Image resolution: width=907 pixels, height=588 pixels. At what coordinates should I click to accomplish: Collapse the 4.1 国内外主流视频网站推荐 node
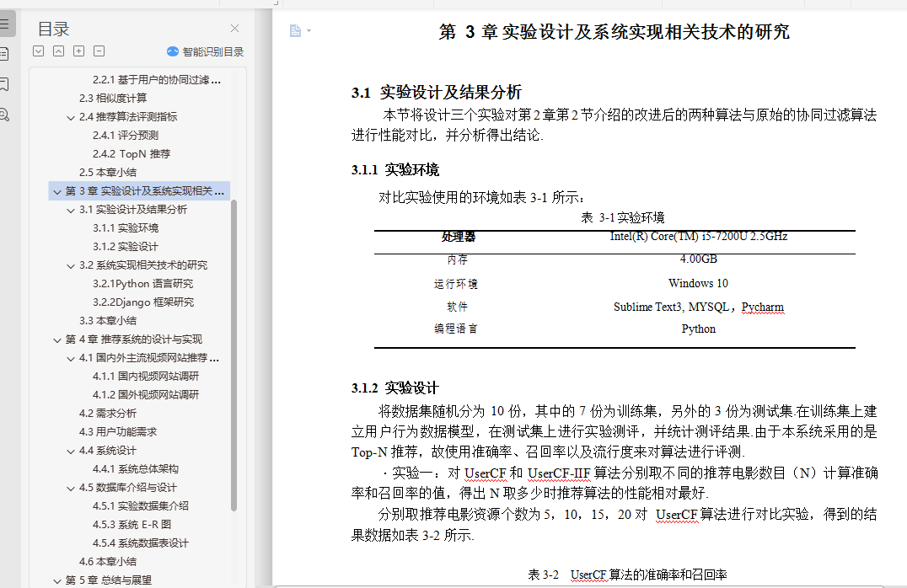pos(71,359)
